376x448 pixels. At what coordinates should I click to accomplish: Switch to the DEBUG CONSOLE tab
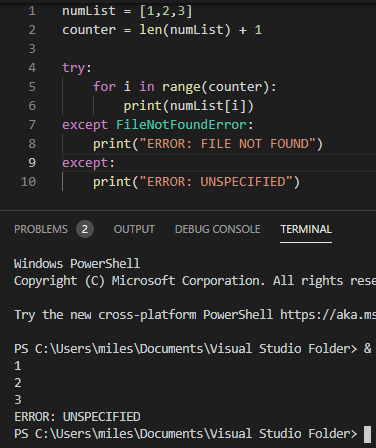[x=217, y=229]
